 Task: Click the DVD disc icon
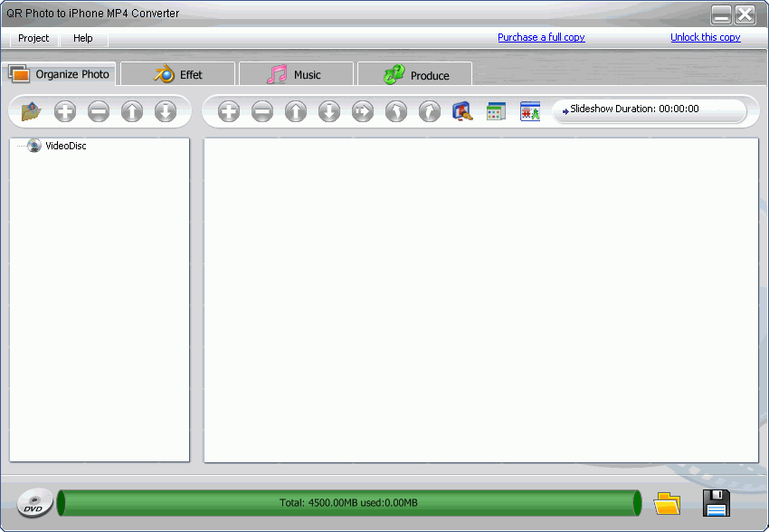(34, 502)
